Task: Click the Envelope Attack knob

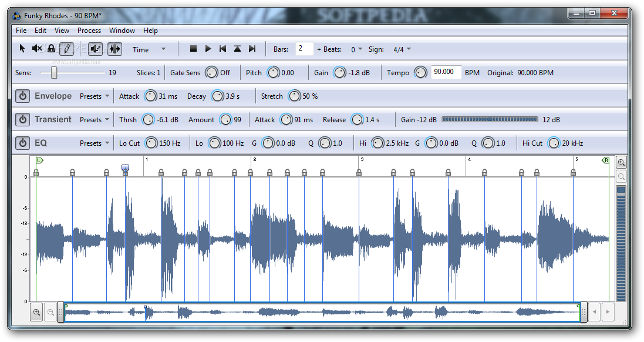Action: coord(151,96)
